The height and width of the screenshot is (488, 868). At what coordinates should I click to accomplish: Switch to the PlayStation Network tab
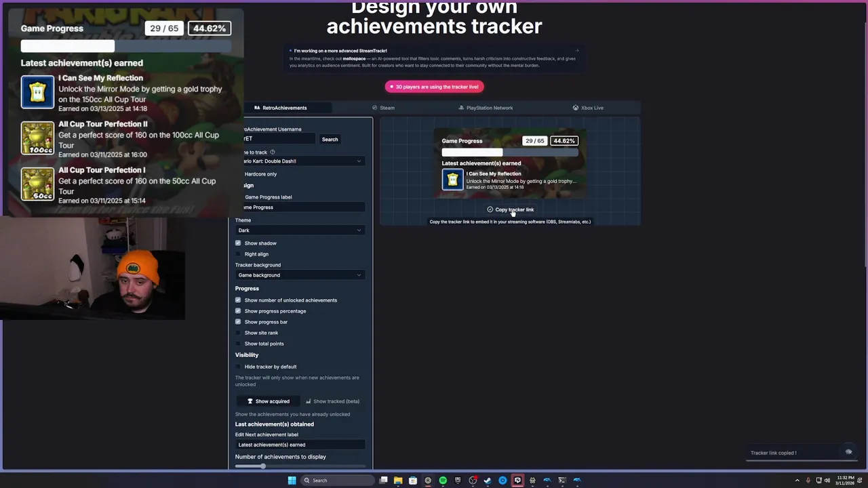486,108
